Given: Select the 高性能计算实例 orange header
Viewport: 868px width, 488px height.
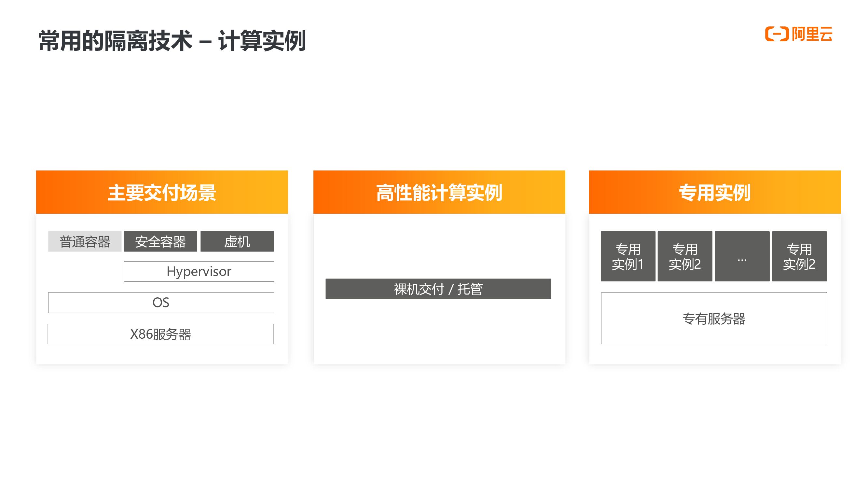Looking at the screenshot, I should click(x=439, y=192).
